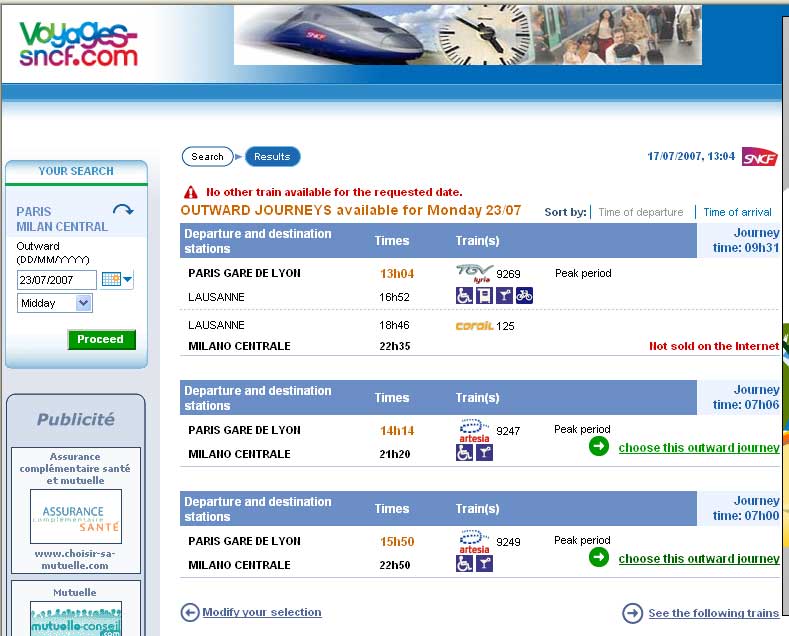Click the SNCF logo beside the date
The width and height of the screenshot is (789, 636).
[x=759, y=157]
